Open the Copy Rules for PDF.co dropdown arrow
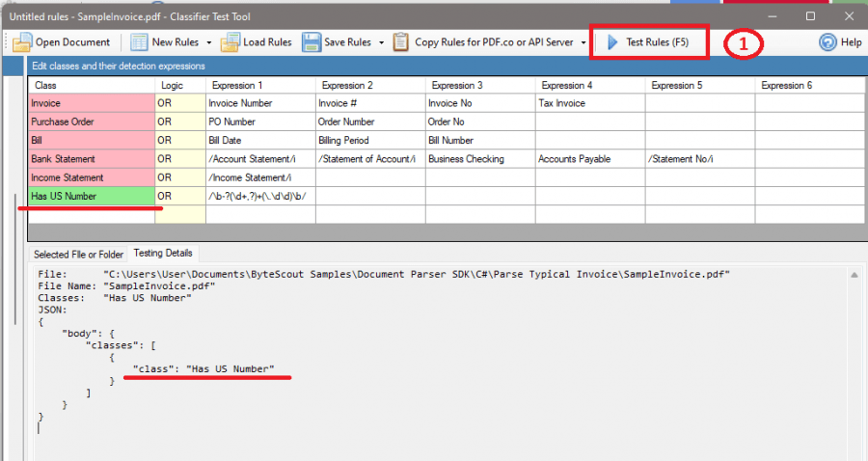 click(583, 42)
